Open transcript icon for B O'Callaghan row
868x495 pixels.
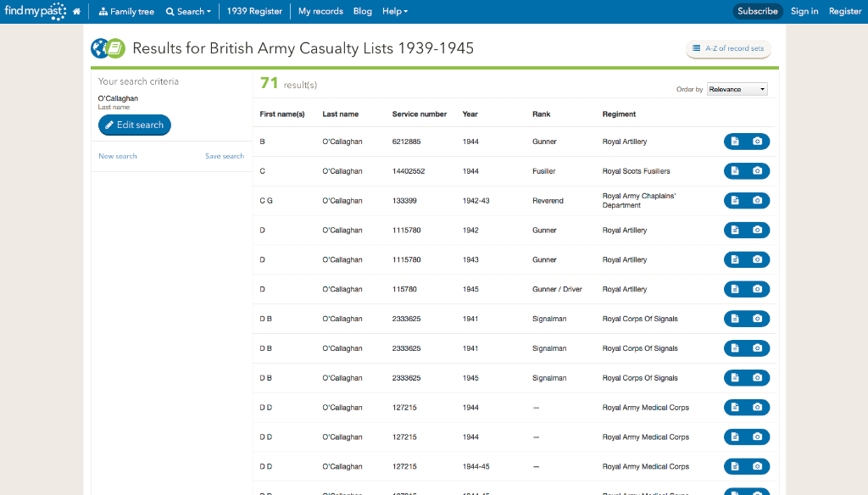735,142
